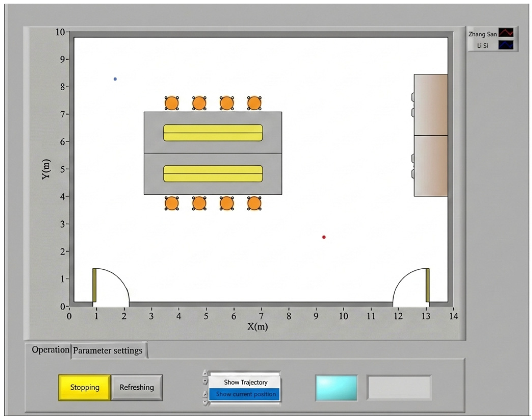Image resolution: width=532 pixels, height=420 pixels.
Task: Click the first orange chair above the table
Action: (171, 103)
